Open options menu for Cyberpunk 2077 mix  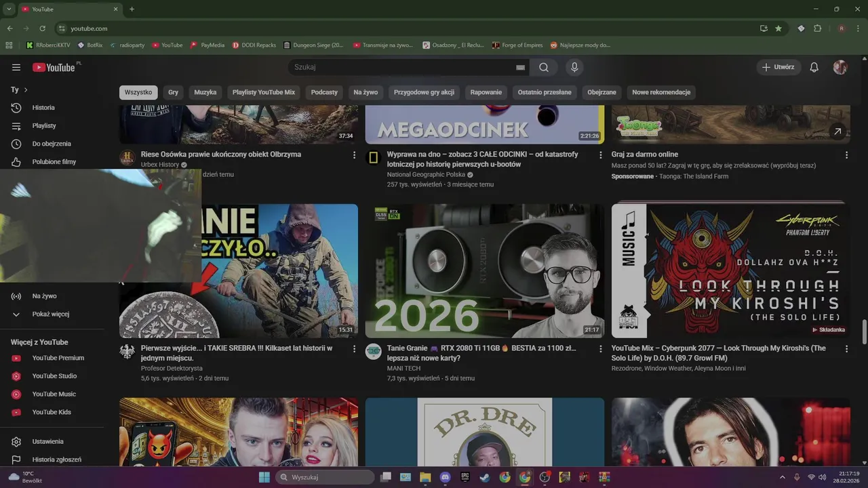[846, 349]
